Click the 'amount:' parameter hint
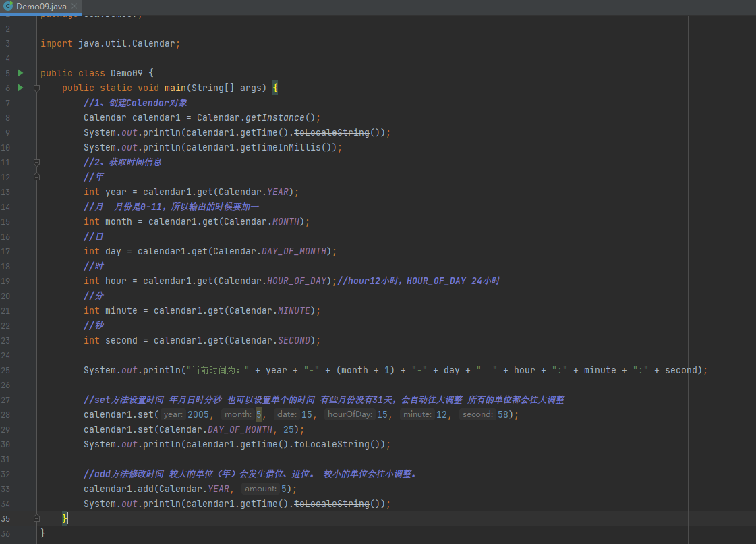Viewport: 756px width, 544px height. 260,489
